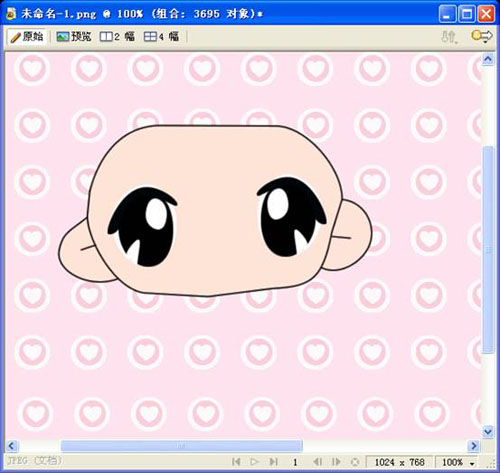Viewport: 500px width, 473px height.
Task: Open the 100% zoom level dropdown
Action: pyautogui.click(x=456, y=462)
